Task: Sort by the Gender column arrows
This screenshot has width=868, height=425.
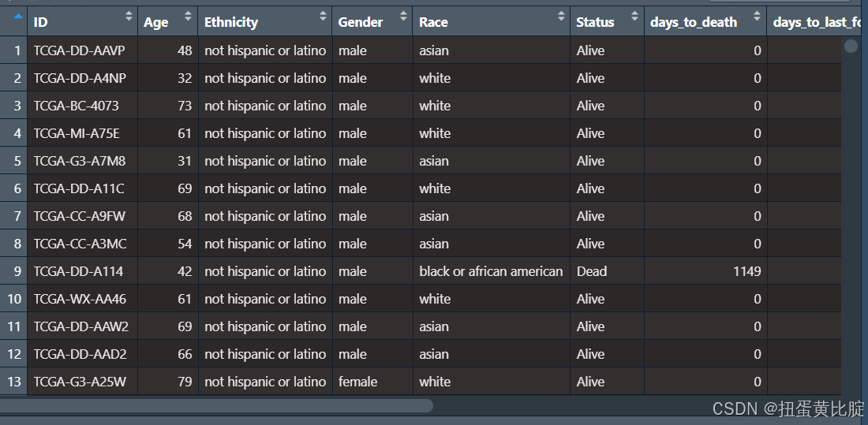Action: tap(403, 16)
